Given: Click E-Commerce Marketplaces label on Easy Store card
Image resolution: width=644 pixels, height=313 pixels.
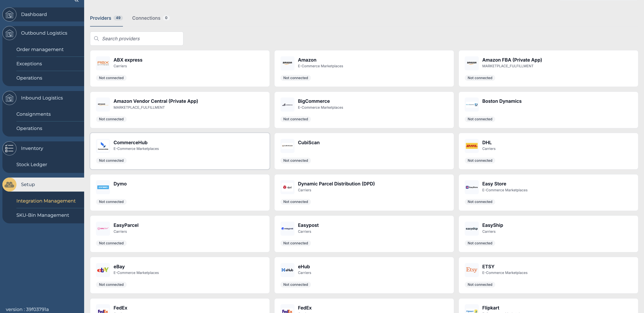Looking at the screenshot, I should (505, 190).
